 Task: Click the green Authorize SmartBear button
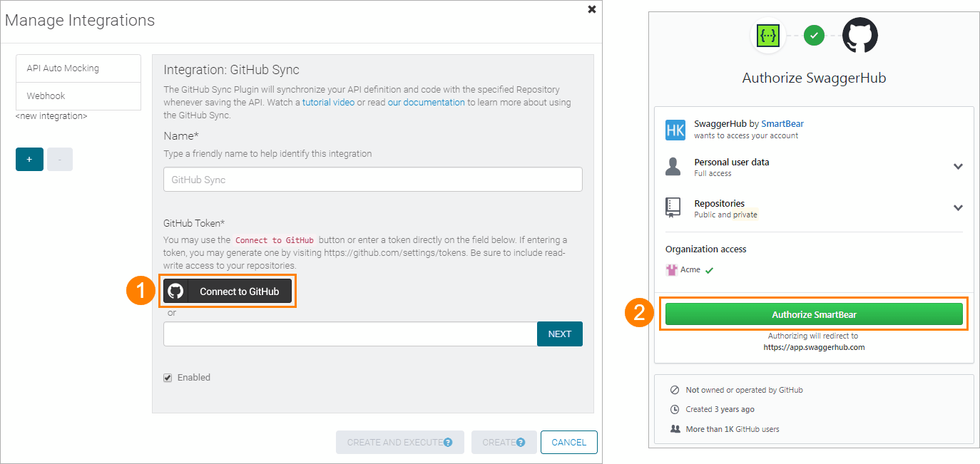tap(814, 314)
